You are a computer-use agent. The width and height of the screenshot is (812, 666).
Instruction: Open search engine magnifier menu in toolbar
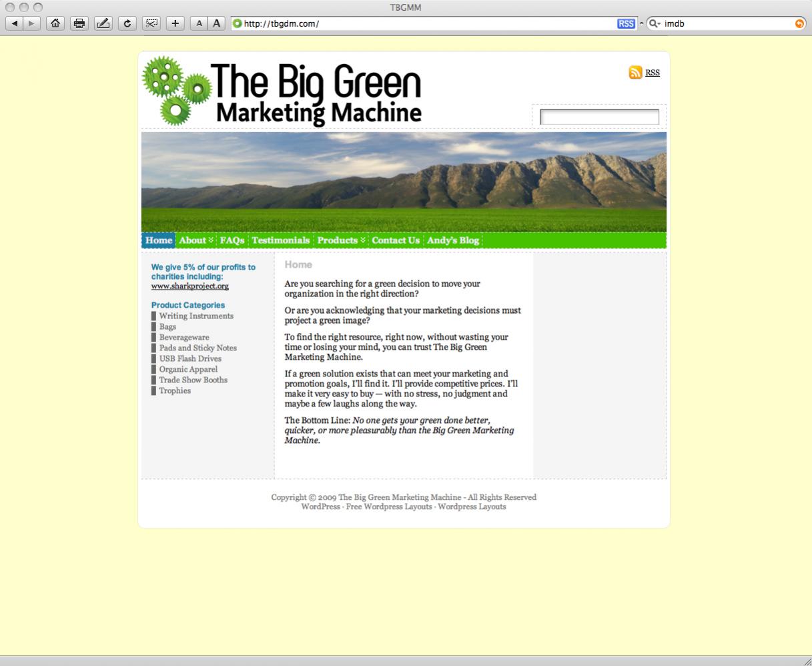tap(655, 23)
